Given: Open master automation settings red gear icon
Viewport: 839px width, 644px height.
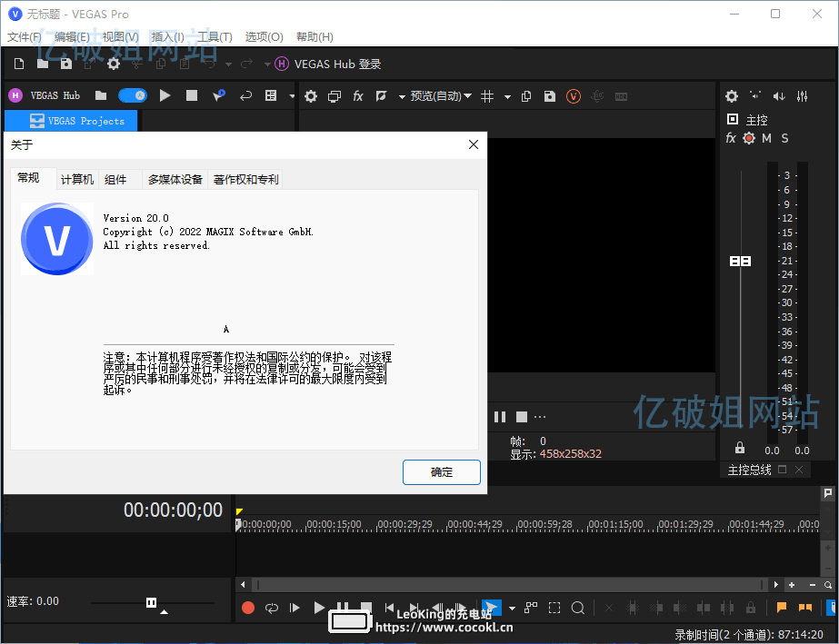Looking at the screenshot, I should (749, 138).
